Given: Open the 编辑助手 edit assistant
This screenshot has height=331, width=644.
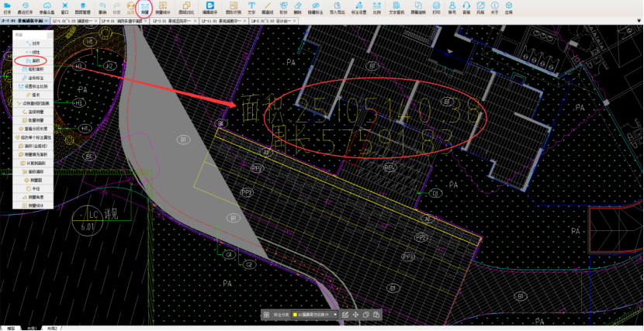Looking at the screenshot, I should pyautogui.click(x=209, y=9).
